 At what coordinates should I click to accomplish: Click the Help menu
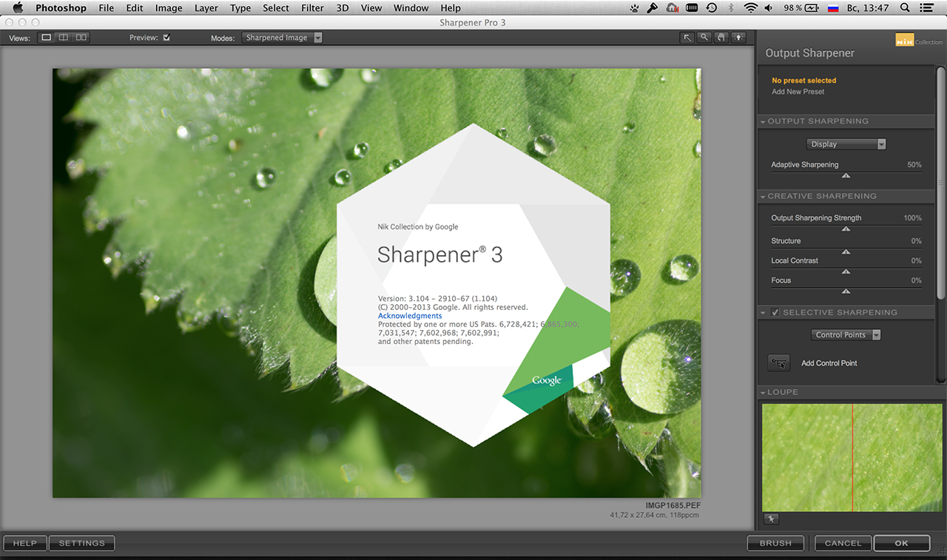click(451, 8)
